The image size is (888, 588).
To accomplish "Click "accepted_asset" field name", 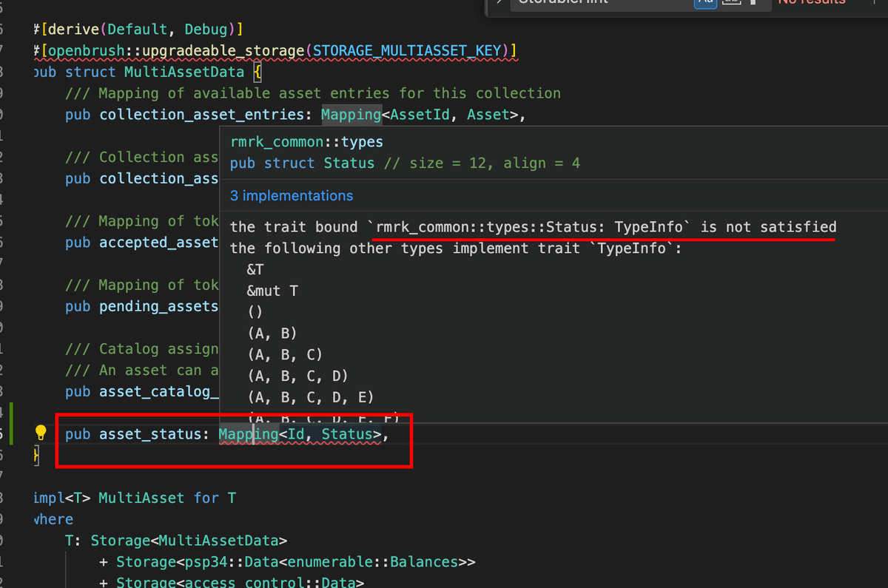I will 159,243.
